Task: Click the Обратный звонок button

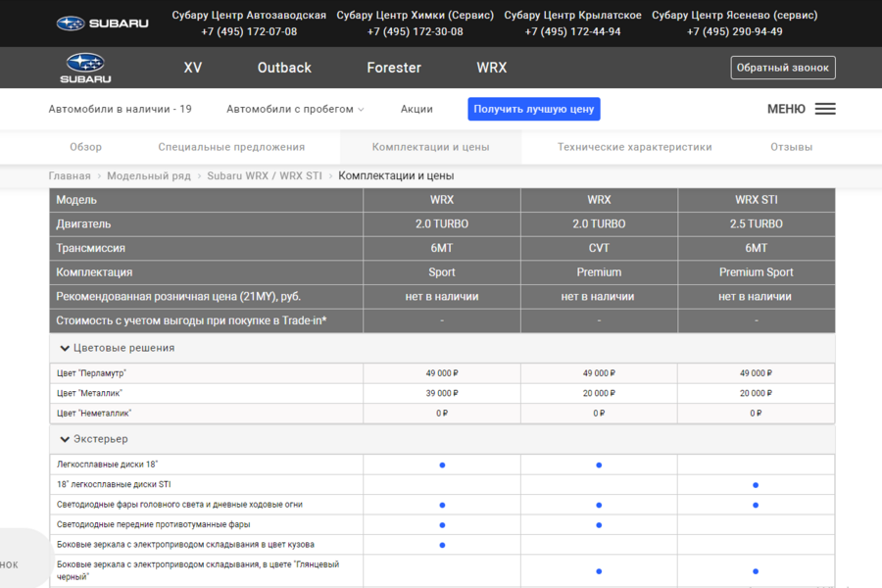Action: click(783, 68)
